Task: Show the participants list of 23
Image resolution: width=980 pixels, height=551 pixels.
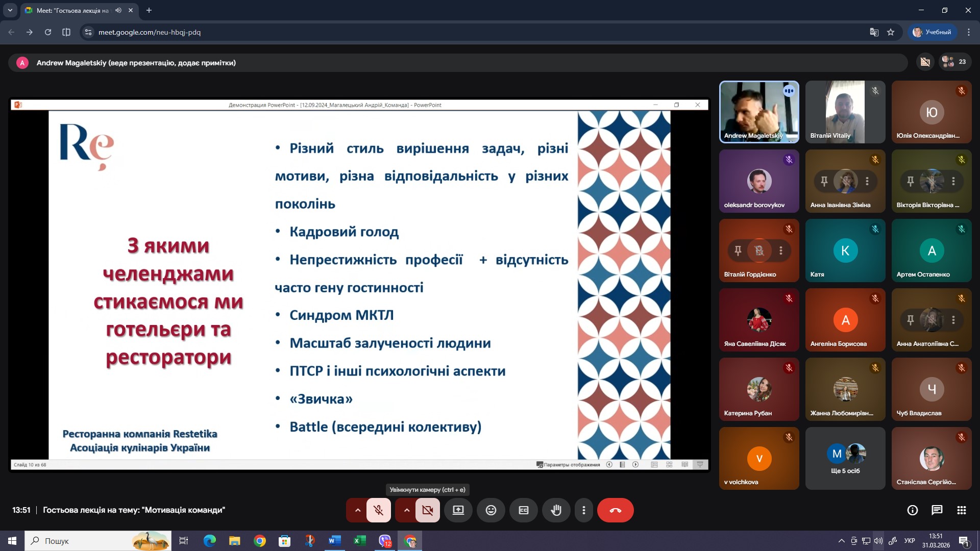Action: click(x=954, y=62)
